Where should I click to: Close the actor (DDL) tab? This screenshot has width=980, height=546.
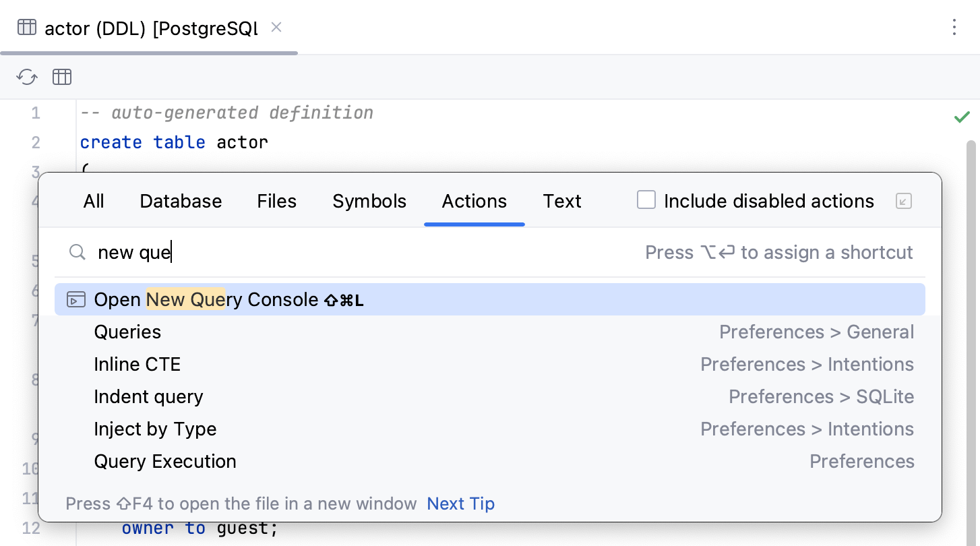click(276, 28)
